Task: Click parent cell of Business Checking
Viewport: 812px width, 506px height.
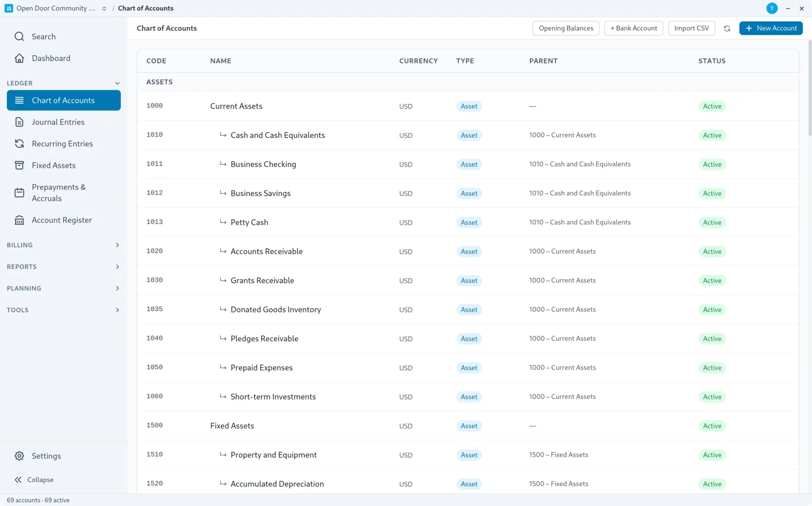Action: 580,164
